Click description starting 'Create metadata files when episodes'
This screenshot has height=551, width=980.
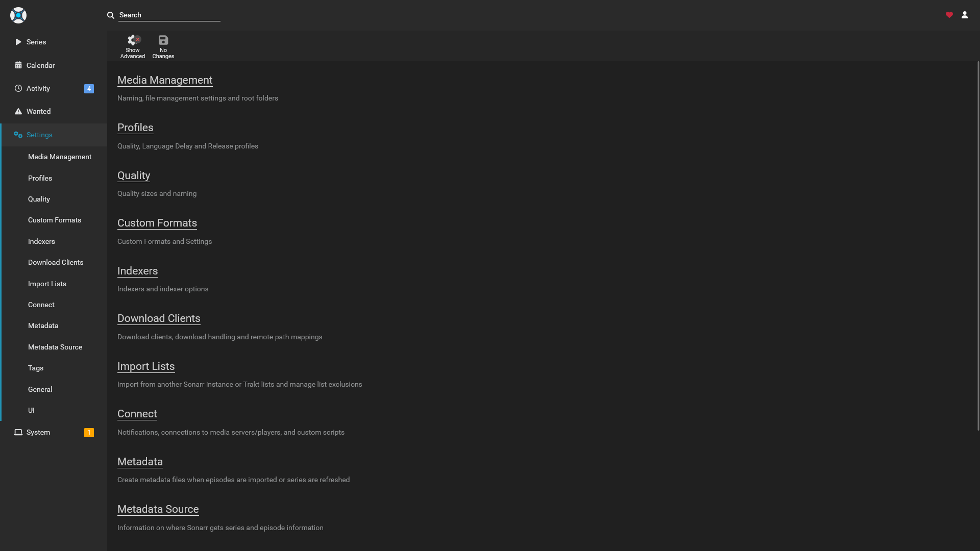234,480
